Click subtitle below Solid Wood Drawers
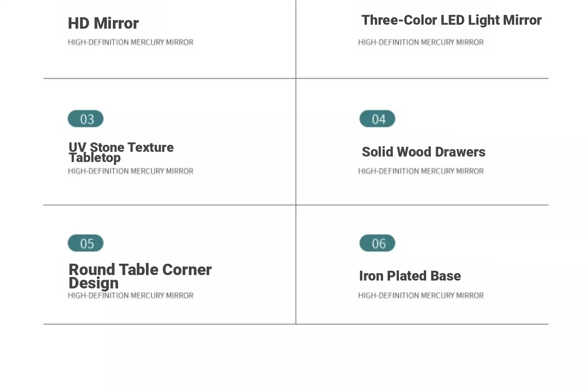This screenshot has height=392, width=588. click(421, 171)
